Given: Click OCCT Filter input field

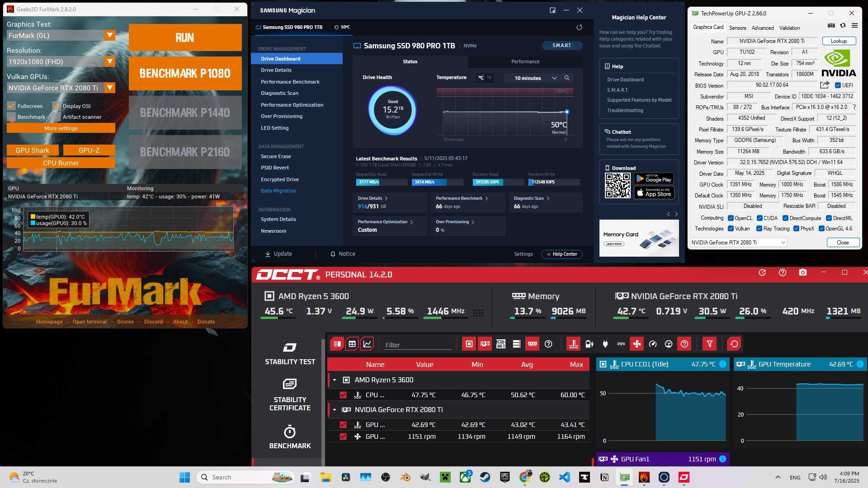Looking at the screenshot, I should pyautogui.click(x=418, y=345).
